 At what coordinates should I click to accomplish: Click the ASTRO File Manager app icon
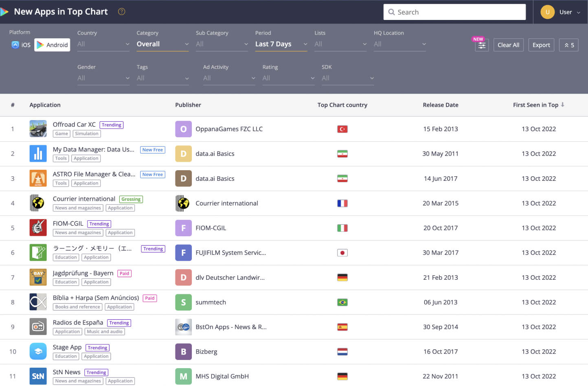coord(38,178)
